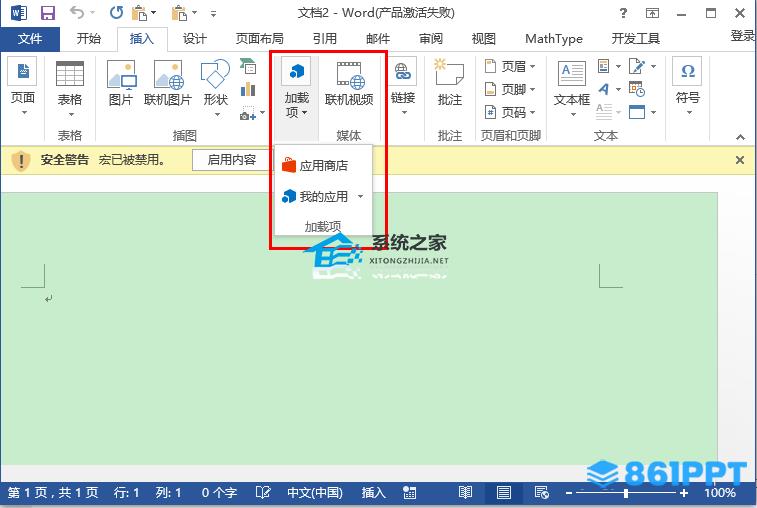Click the Sign in (登录) link
This screenshot has height=508, width=757.
pos(743,36)
